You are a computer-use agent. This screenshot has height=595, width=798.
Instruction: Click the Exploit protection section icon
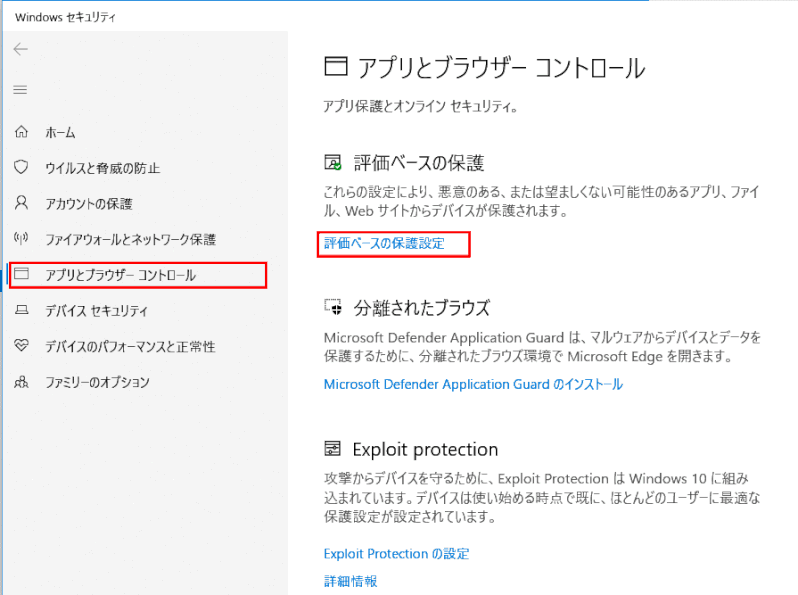333,448
